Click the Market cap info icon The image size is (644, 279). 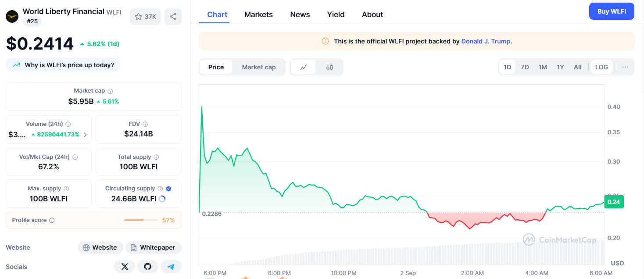click(x=110, y=91)
